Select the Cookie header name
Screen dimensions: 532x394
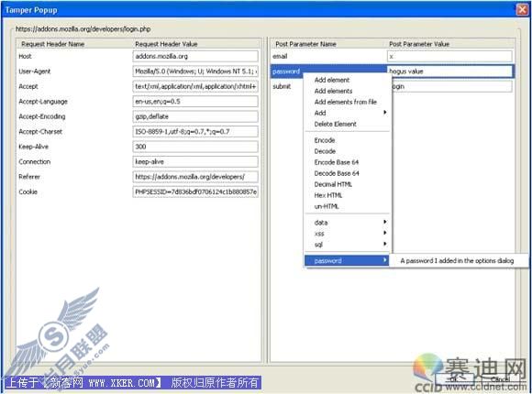point(28,192)
